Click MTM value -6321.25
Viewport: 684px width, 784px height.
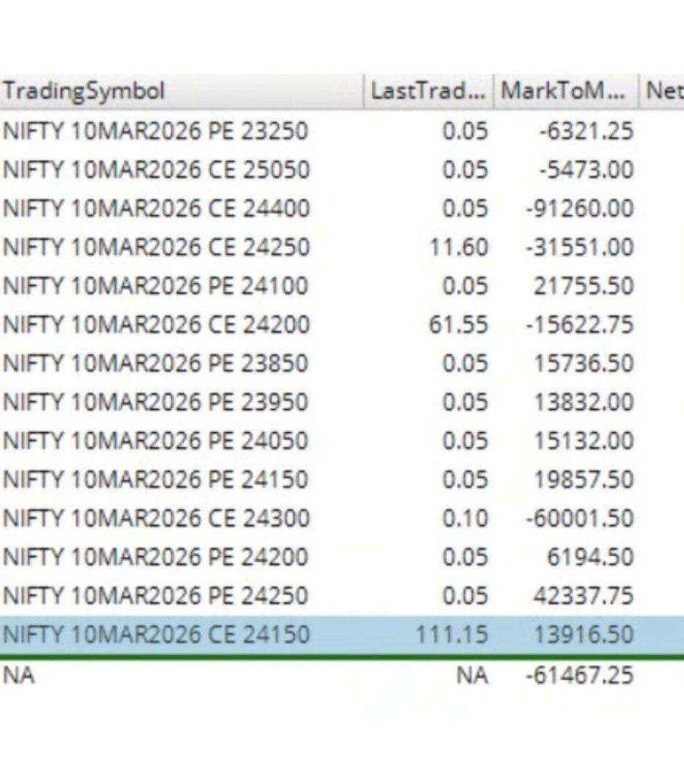coord(586,131)
